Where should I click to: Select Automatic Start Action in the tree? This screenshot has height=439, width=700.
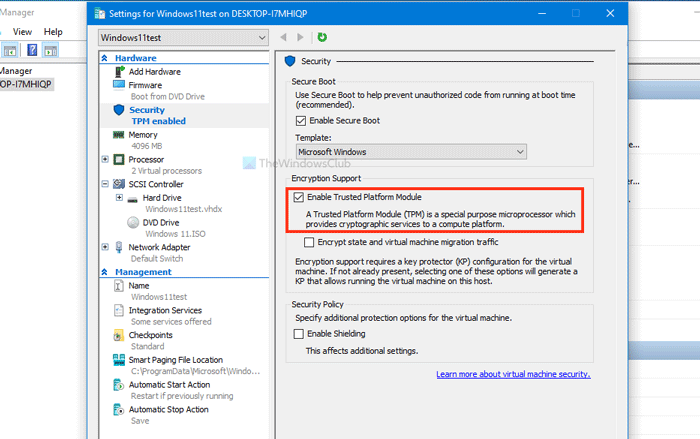point(169,384)
